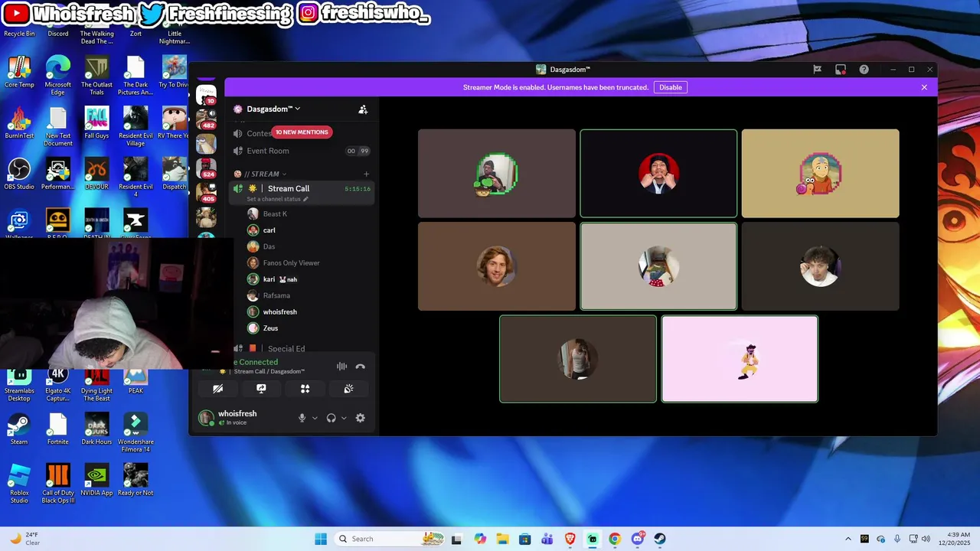This screenshot has width=980, height=551.
Task: Focus the pink-background dancing character tile
Action: (x=740, y=359)
